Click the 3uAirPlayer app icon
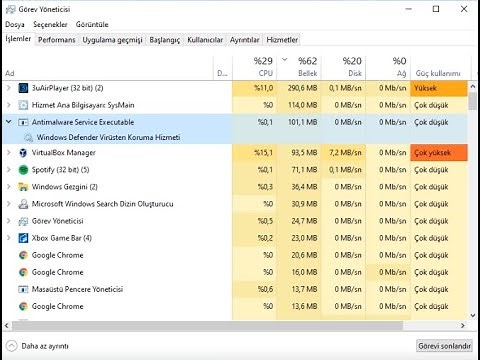The image size is (480, 360). [23, 88]
